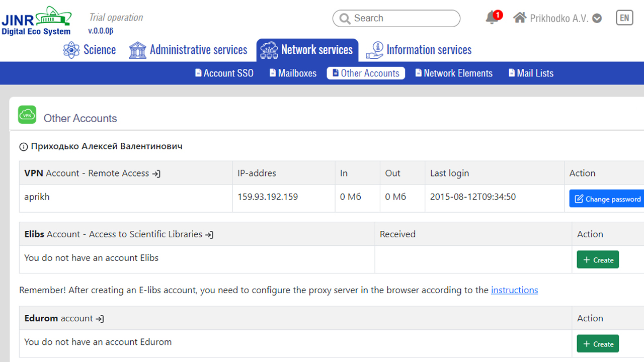Click the home icon beside Prikhodko A.V.

coord(520,18)
